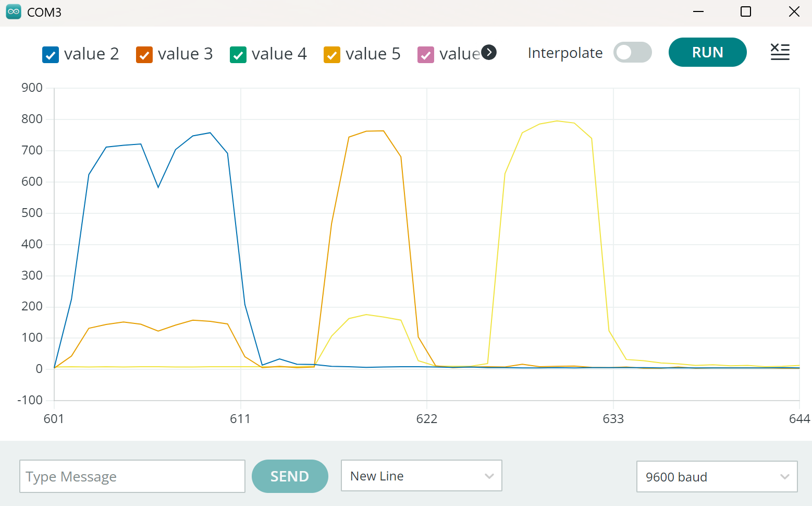812x506 pixels.
Task: Click the clear plot data icon
Action: pos(780,52)
